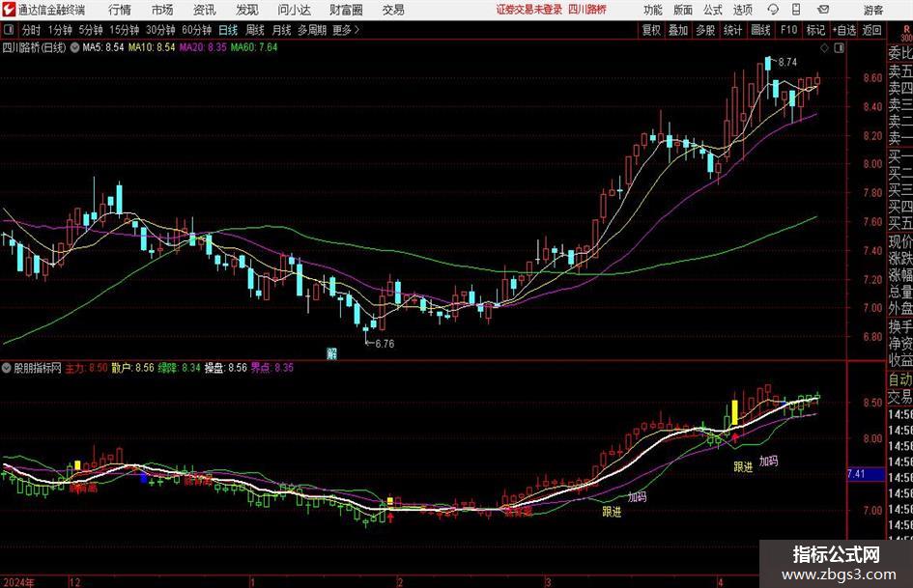Image resolution: width=913 pixels, height=588 pixels.
Task: Click the 统计 statistics button
Action: tap(732, 30)
